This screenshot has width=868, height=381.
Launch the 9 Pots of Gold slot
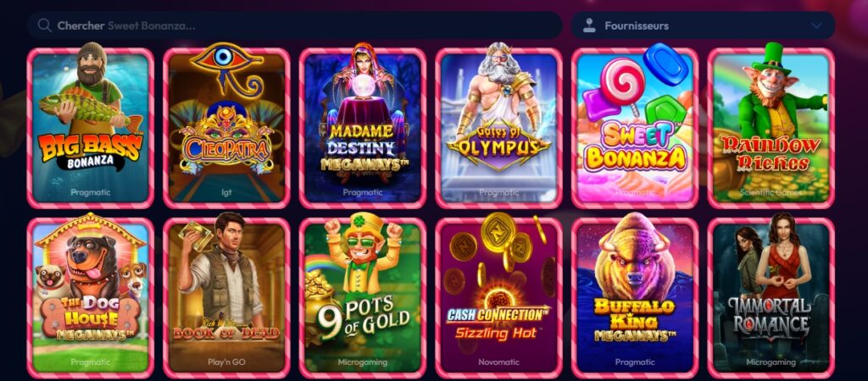click(x=363, y=297)
